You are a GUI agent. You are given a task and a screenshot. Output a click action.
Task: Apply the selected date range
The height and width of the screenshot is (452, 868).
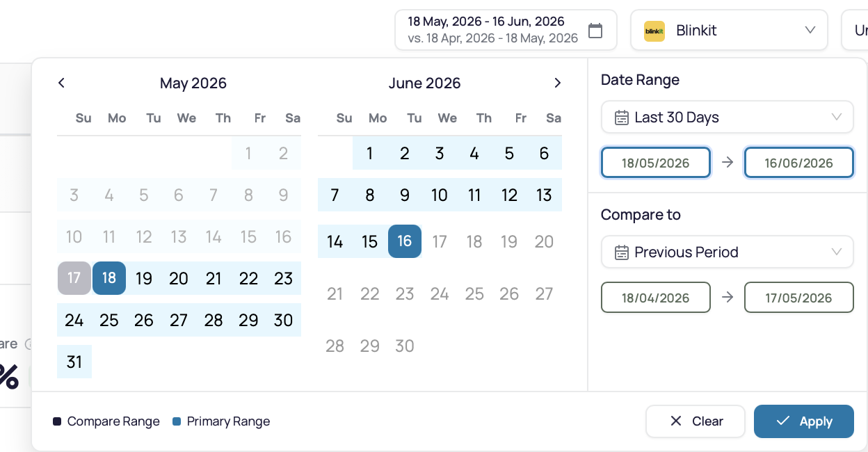[804, 421]
